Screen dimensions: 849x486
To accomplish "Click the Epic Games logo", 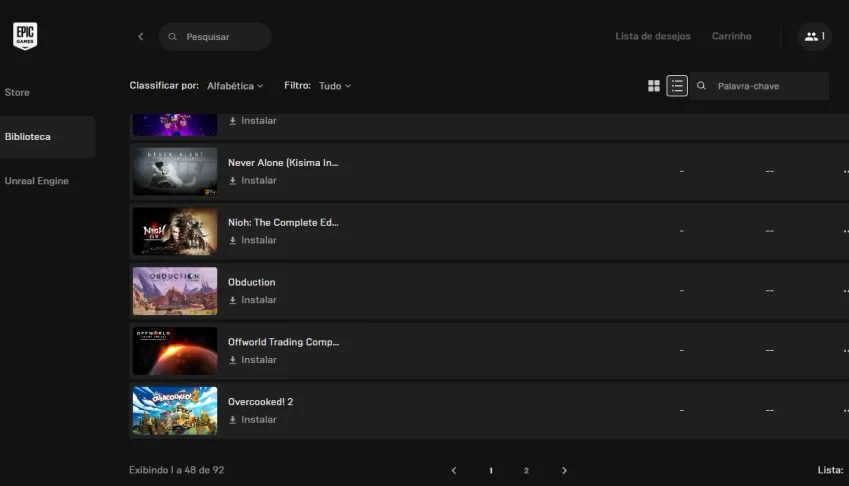I will coord(25,36).
